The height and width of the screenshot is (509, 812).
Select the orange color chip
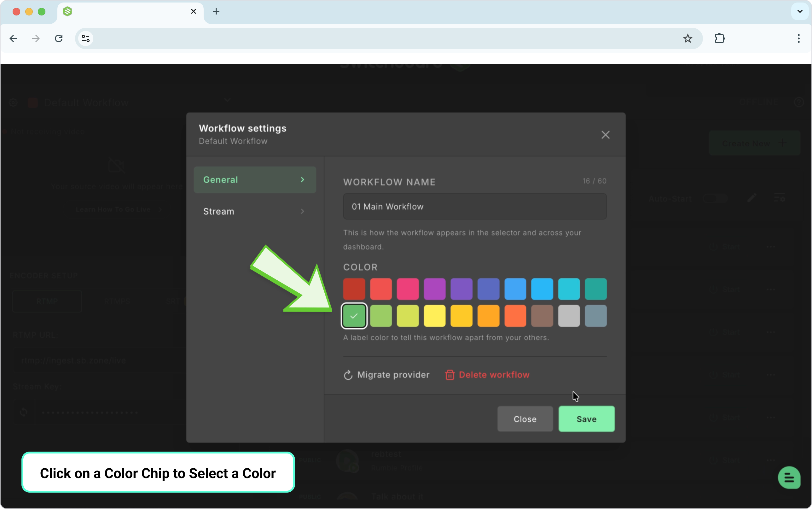coord(488,316)
